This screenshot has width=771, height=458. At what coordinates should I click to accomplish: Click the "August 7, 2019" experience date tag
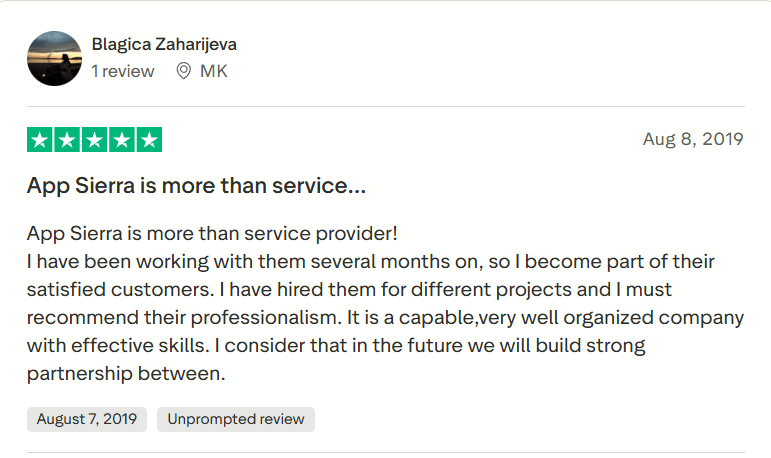tap(87, 419)
